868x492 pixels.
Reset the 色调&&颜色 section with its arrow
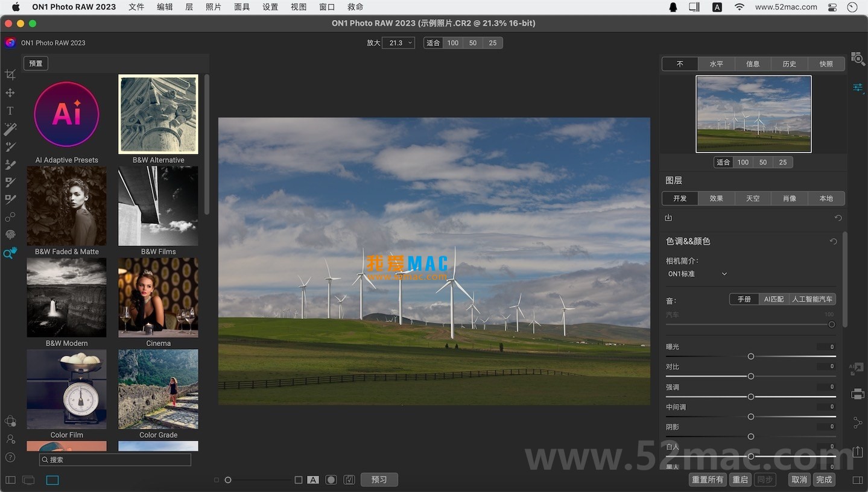pyautogui.click(x=834, y=241)
